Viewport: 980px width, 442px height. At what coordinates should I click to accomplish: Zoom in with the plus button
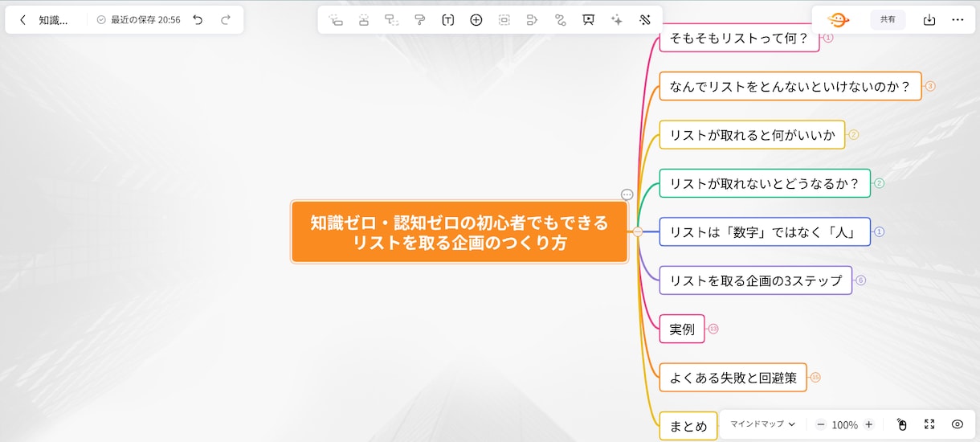868,424
